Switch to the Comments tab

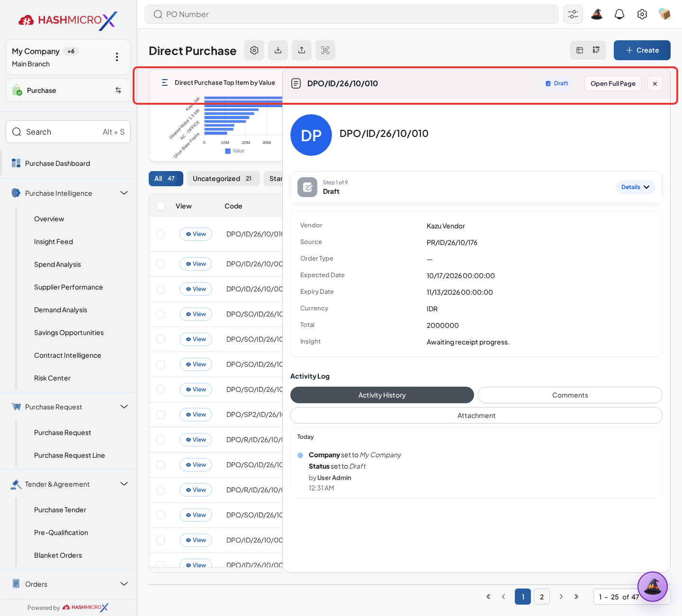[x=570, y=395]
